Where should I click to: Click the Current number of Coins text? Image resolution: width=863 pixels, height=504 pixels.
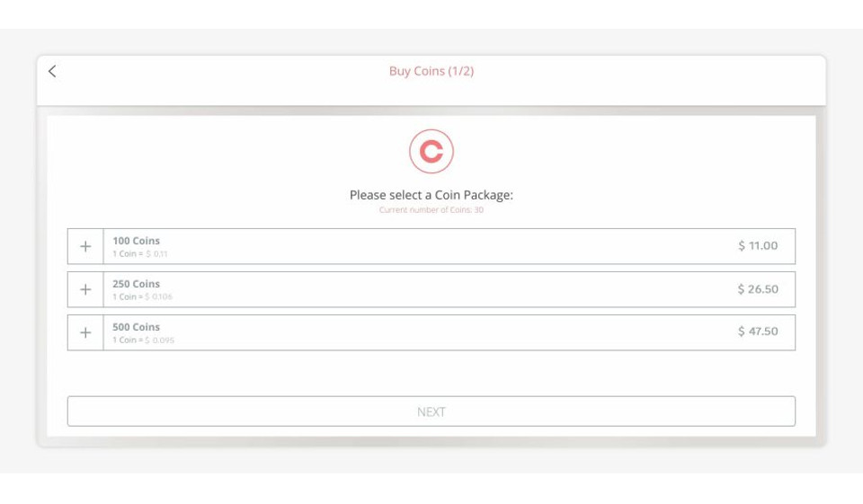click(x=431, y=210)
